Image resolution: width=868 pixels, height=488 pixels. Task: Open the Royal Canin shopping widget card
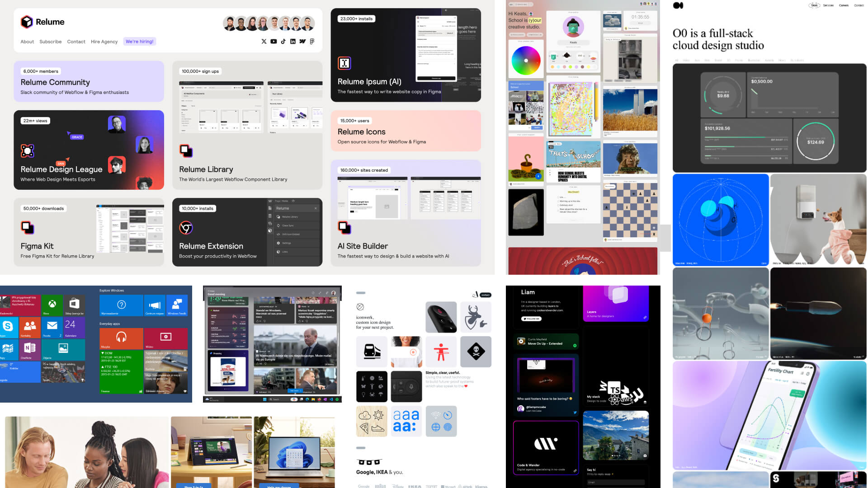pos(228,371)
